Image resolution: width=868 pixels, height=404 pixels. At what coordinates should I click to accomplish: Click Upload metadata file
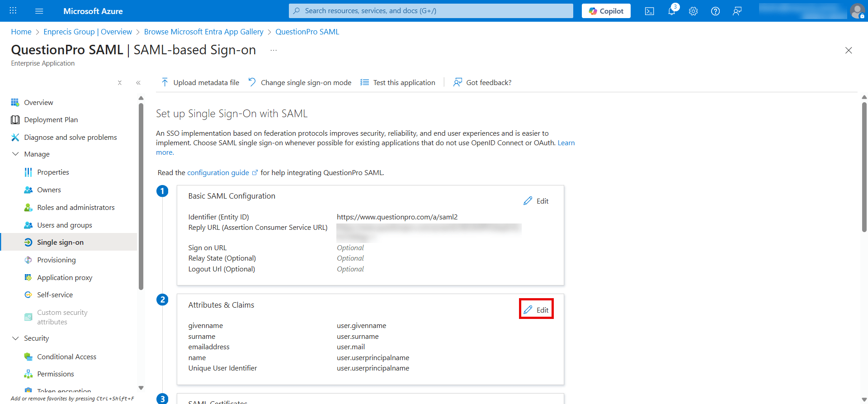click(x=200, y=82)
